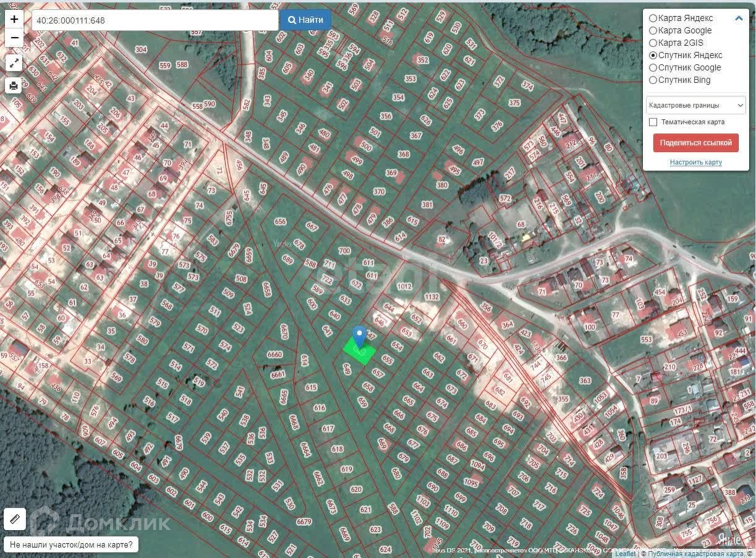Click parcel number 1110 on the map
Viewport: 756px width, 558px height.
coord(451,512)
